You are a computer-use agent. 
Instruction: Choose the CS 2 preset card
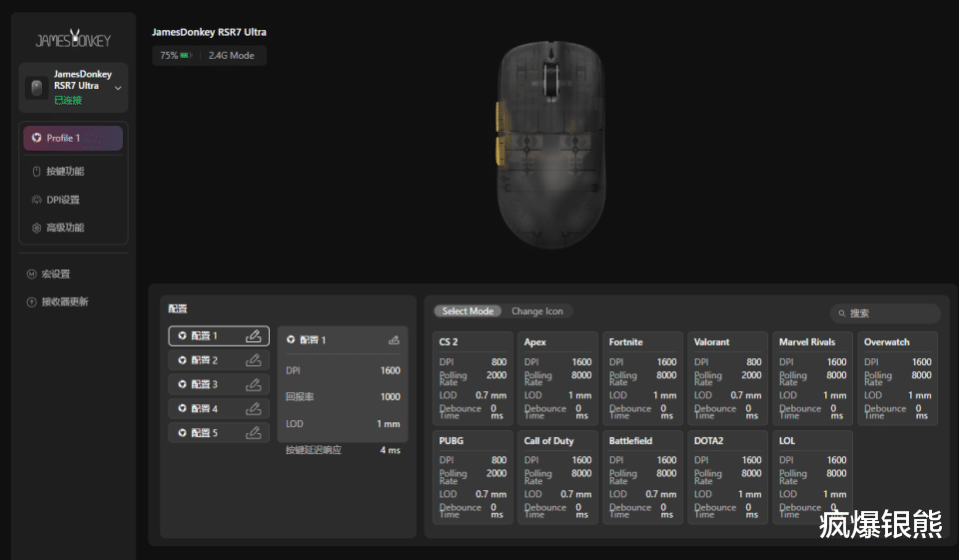(x=473, y=378)
